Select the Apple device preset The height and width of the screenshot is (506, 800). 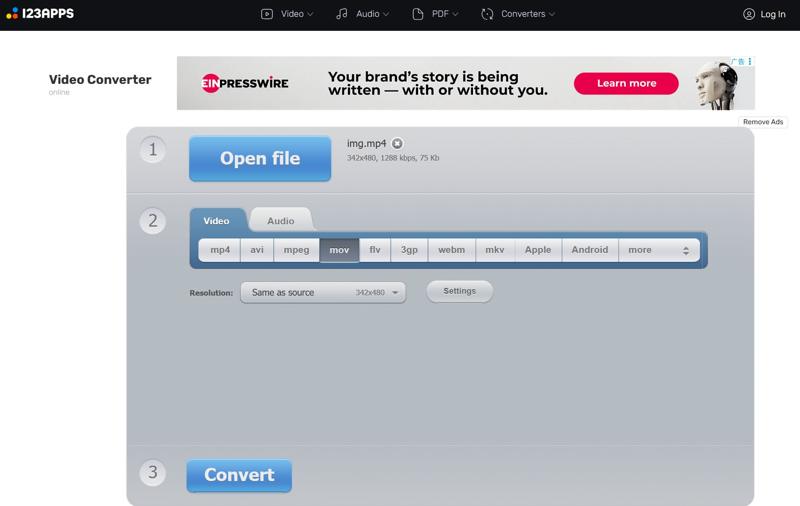point(538,250)
